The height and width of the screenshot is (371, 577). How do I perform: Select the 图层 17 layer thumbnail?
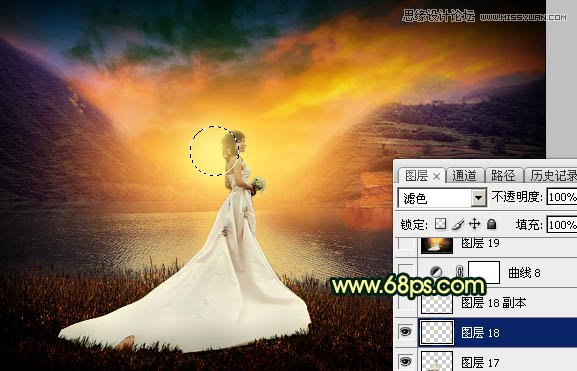pyautogui.click(x=437, y=361)
